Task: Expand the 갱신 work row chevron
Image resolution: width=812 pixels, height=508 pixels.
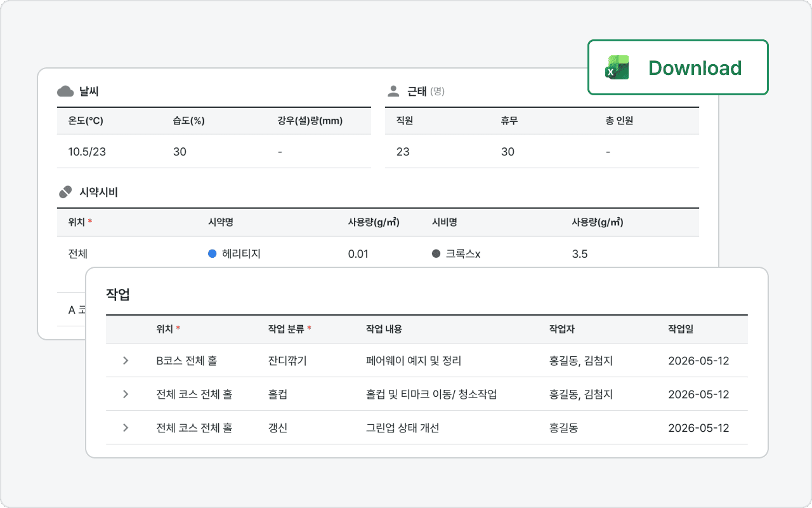Action: (x=125, y=427)
